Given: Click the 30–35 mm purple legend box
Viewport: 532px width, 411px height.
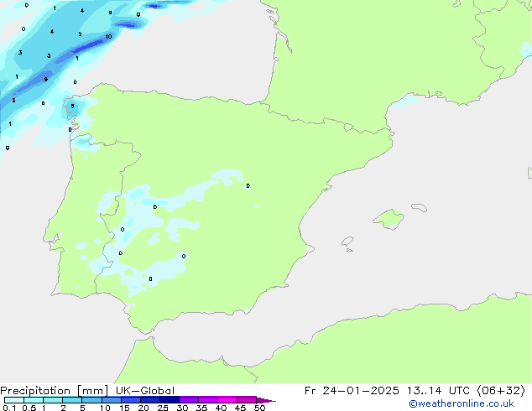Looking at the screenshot, I should (188, 400).
